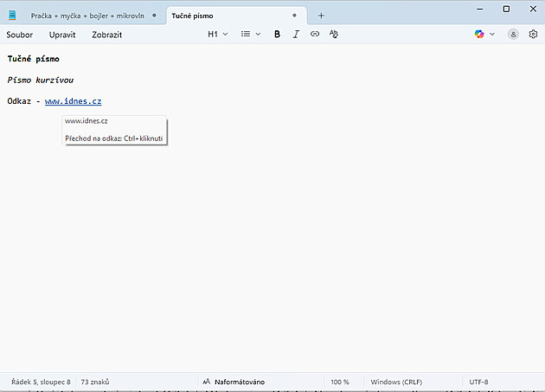
Task: Toggle bold formatting in the toolbar
Action: tap(277, 35)
